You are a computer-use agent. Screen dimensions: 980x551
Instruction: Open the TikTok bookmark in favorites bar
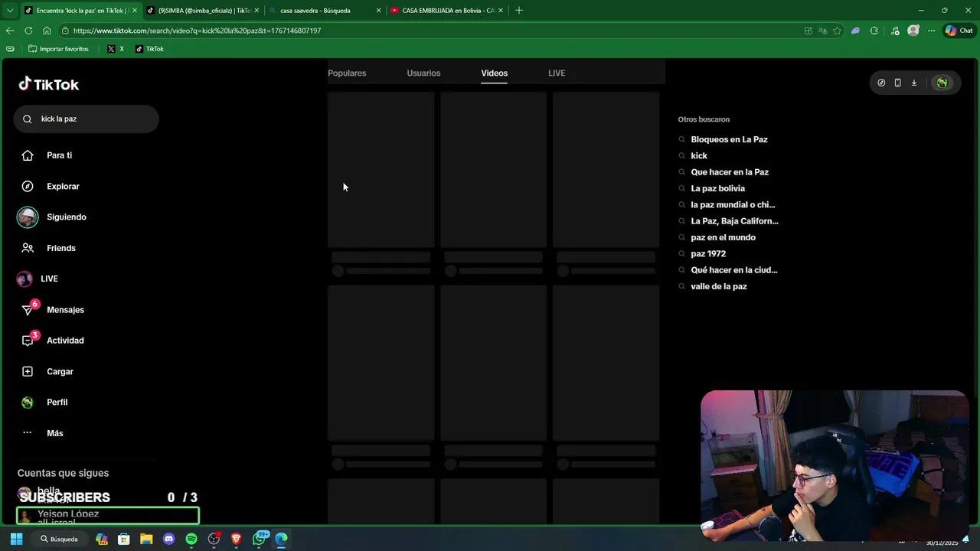pos(149,49)
